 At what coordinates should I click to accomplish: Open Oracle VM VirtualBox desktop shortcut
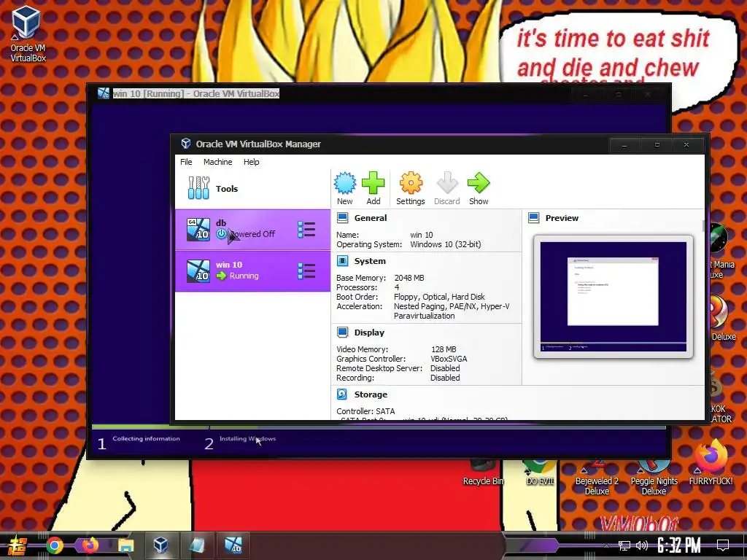28,34
